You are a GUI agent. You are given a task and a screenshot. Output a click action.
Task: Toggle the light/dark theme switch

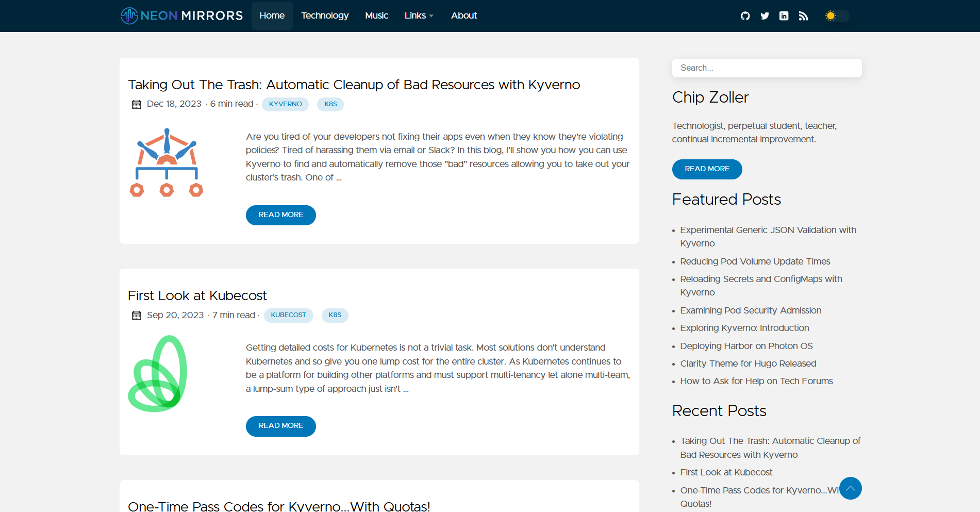coord(836,16)
